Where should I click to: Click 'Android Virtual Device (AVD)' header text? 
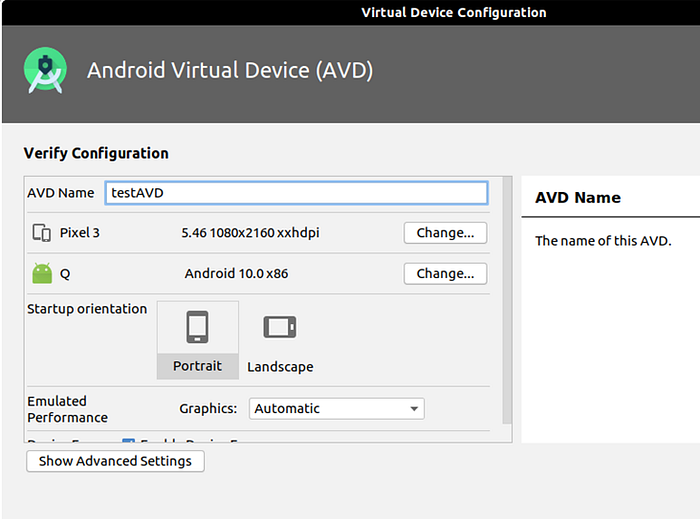[230, 71]
